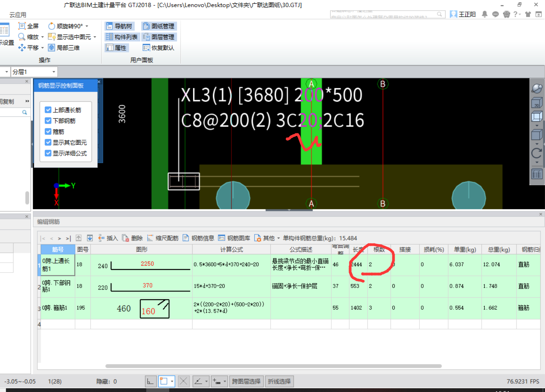Open the 构件列表 component list panel

pos(122,37)
